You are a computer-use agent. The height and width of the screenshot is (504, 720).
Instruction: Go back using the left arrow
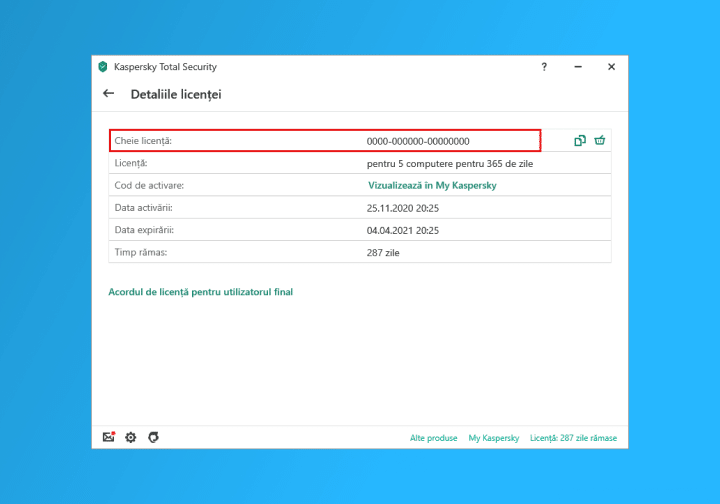click(x=109, y=94)
